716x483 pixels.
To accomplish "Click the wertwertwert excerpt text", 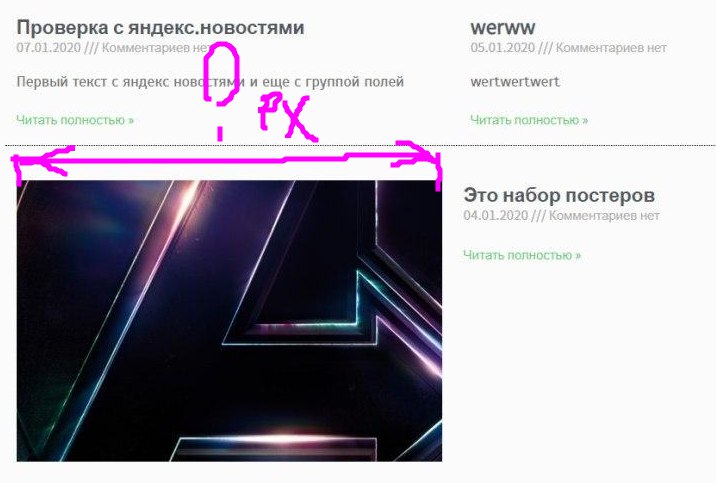I will pos(515,82).
